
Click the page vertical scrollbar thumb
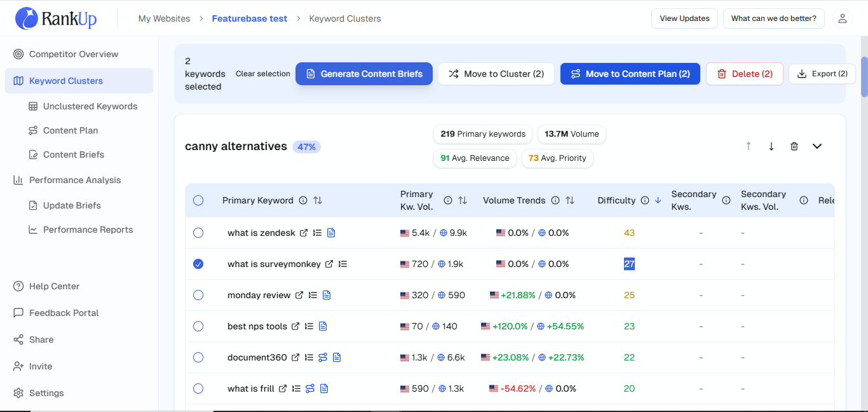pos(864,76)
